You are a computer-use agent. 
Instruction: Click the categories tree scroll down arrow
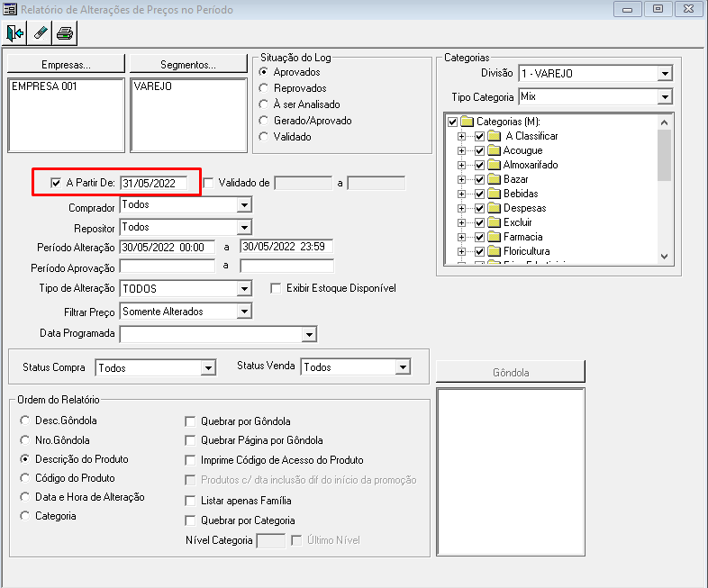(664, 257)
